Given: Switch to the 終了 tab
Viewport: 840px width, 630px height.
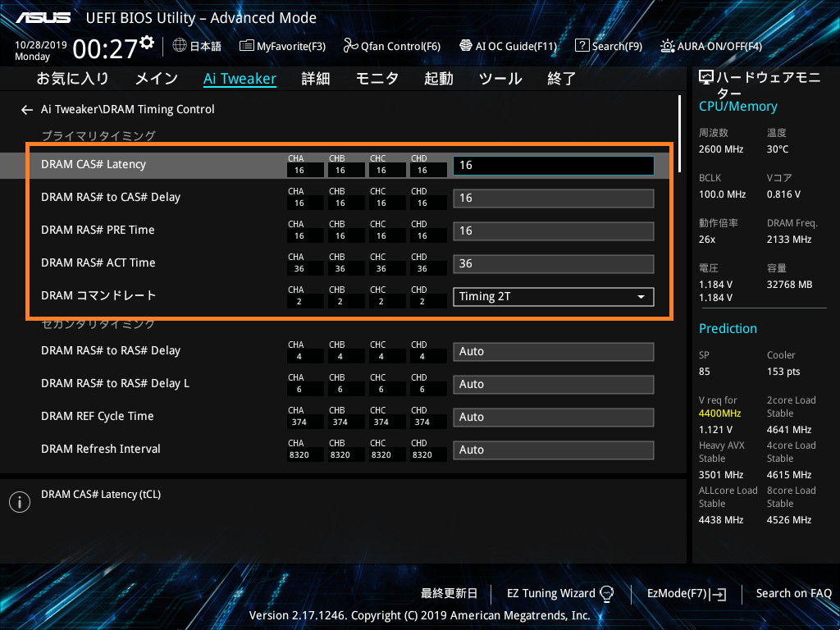Looking at the screenshot, I should tap(561, 79).
